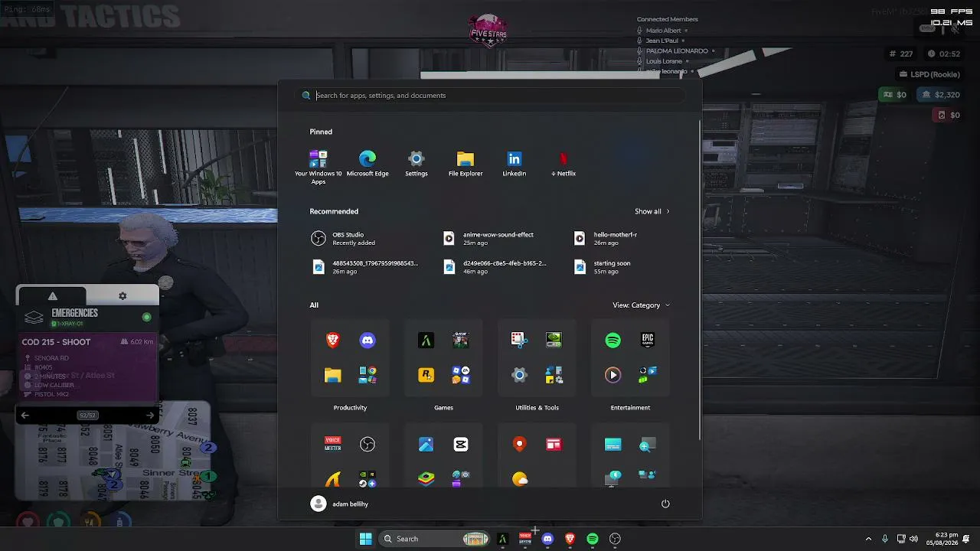Image resolution: width=980 pixels, height=551 pixels.
Task: Open recently added OBS Studio recommendation
Action: [x=364, y=239]
